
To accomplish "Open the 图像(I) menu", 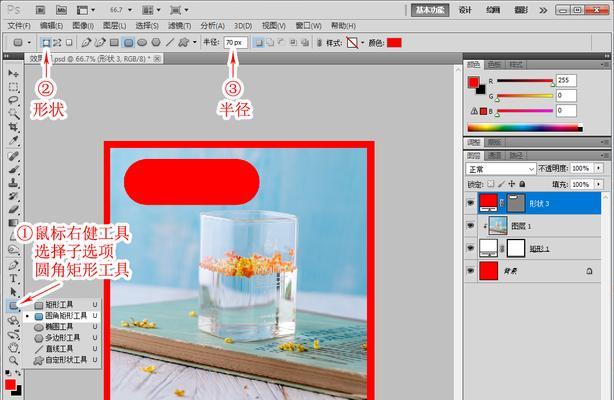I will 83,26.
